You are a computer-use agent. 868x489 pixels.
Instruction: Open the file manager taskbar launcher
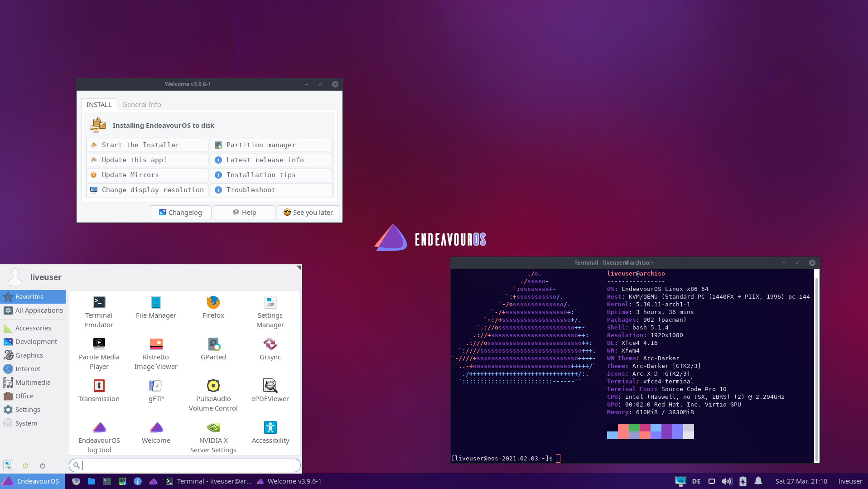(92, 481)
